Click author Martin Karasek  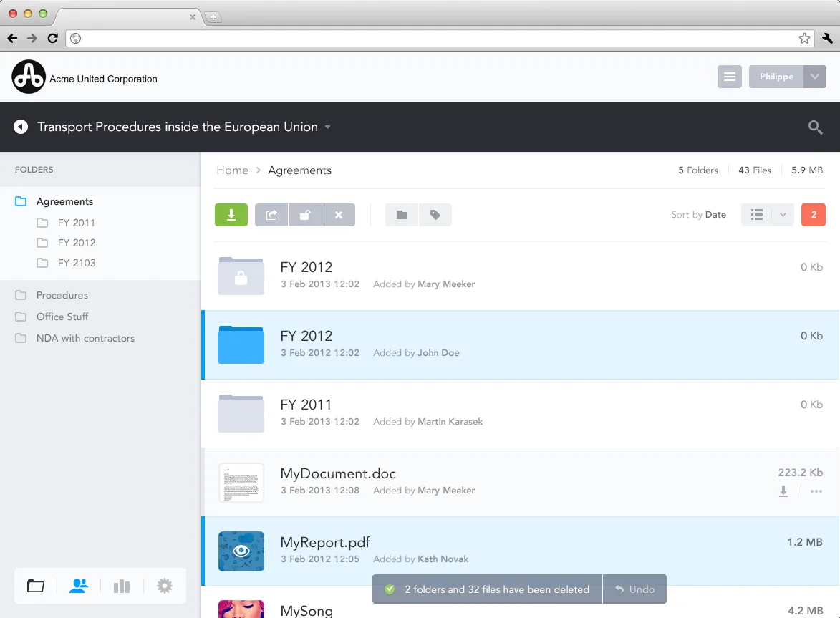tap(450, 422)
